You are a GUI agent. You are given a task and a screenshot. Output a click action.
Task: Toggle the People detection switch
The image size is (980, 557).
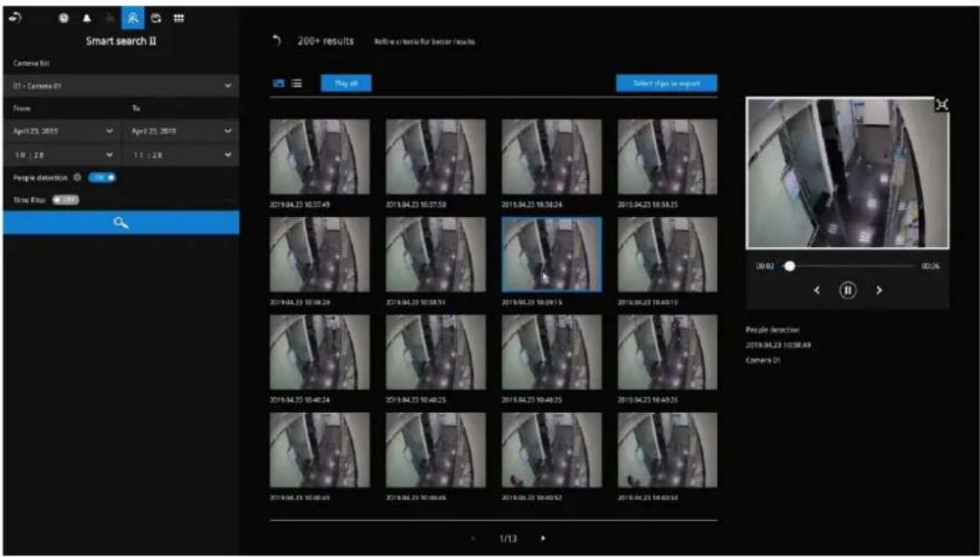(x=102, y=178)
